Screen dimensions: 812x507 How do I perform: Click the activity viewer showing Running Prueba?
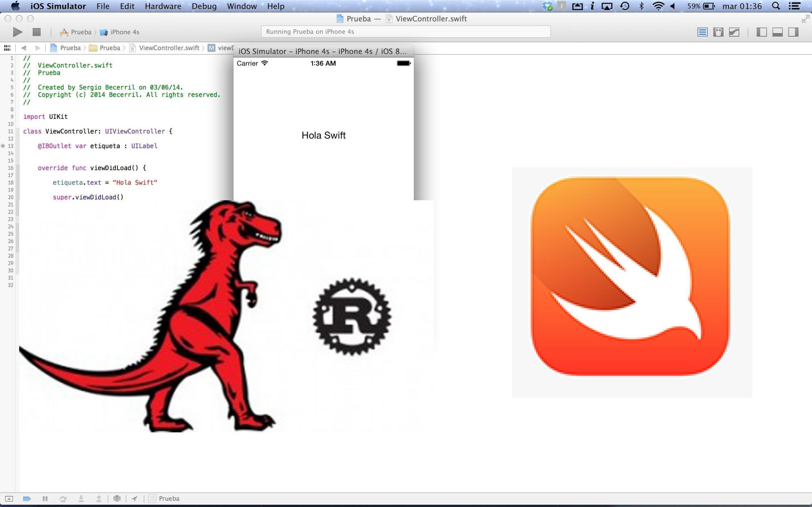pos(405,31)
